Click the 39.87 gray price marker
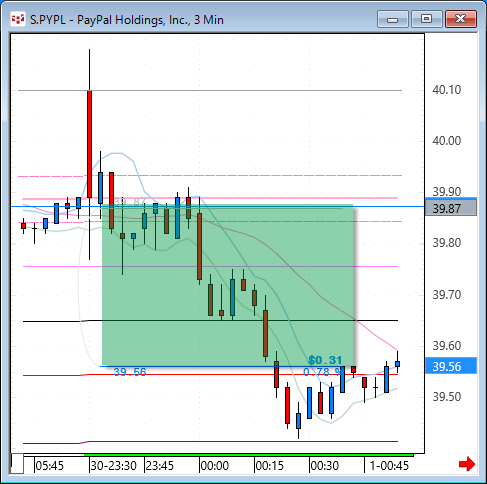Screen dimensions: 487x484 tap(451, 208)
